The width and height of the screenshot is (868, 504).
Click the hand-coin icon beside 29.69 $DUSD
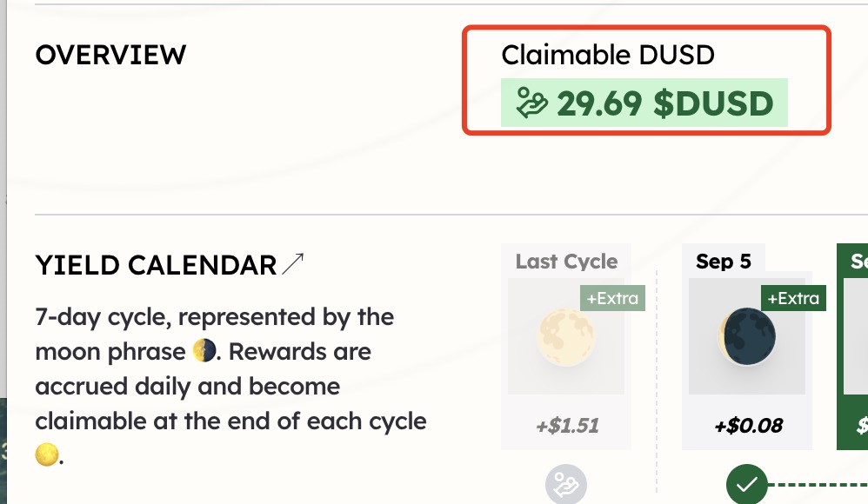pyautogui.click(x=531, y=103)
